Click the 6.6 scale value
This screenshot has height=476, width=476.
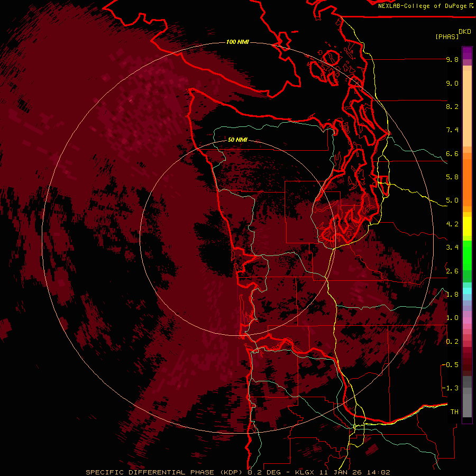(x=452, y=153)
